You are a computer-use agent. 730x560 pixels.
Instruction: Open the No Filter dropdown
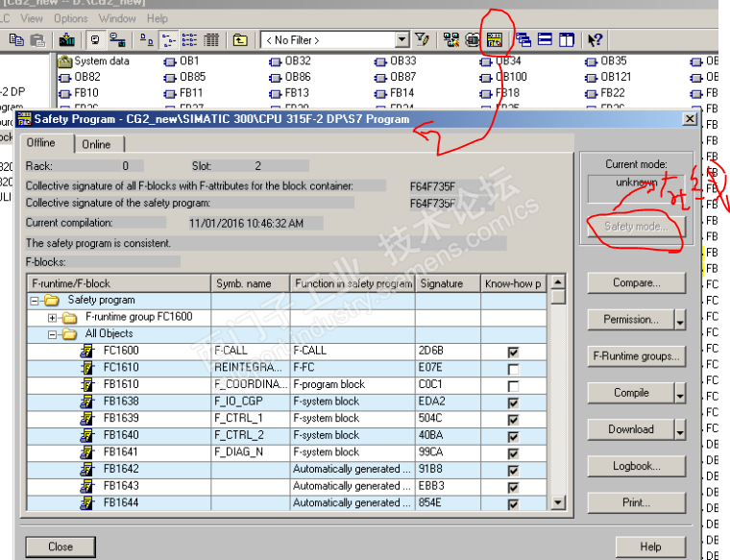(401, 39)
